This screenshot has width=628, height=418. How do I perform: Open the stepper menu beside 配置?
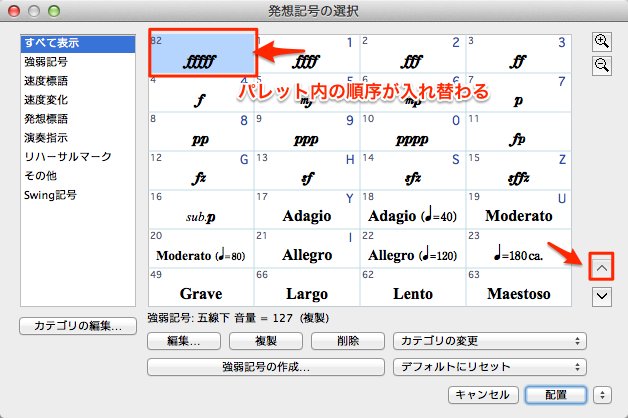[602, 395]
